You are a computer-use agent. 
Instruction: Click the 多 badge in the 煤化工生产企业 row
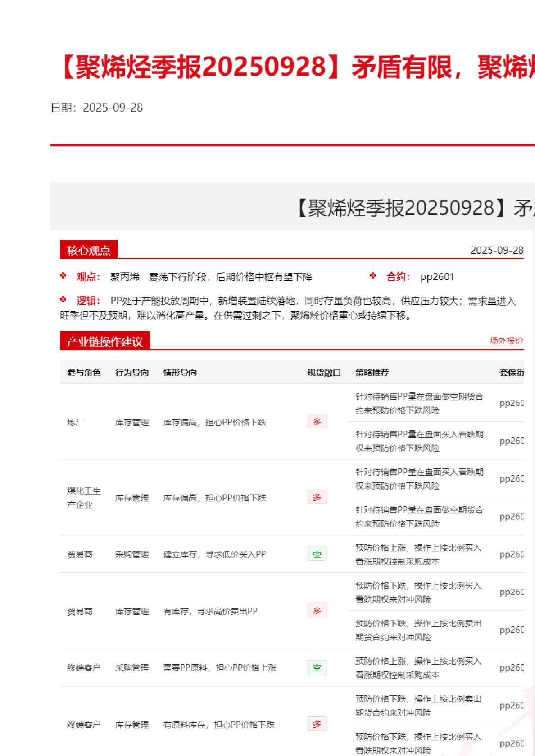[x=317, y=497]
